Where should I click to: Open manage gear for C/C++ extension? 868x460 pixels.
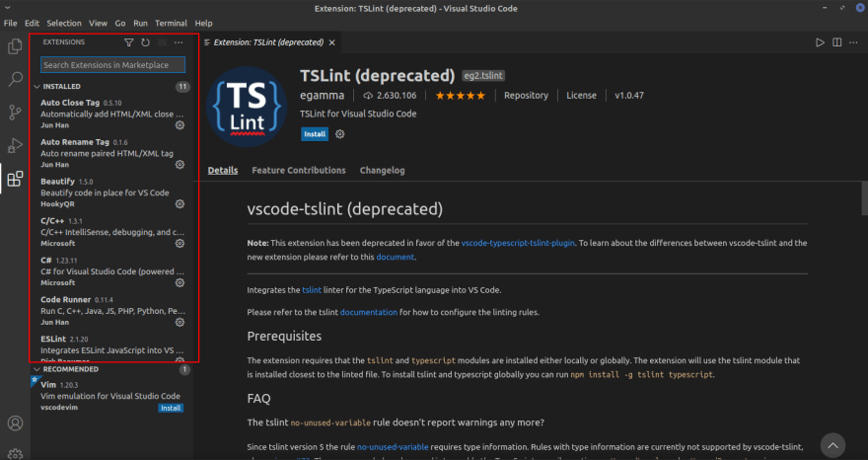(180, 243)
